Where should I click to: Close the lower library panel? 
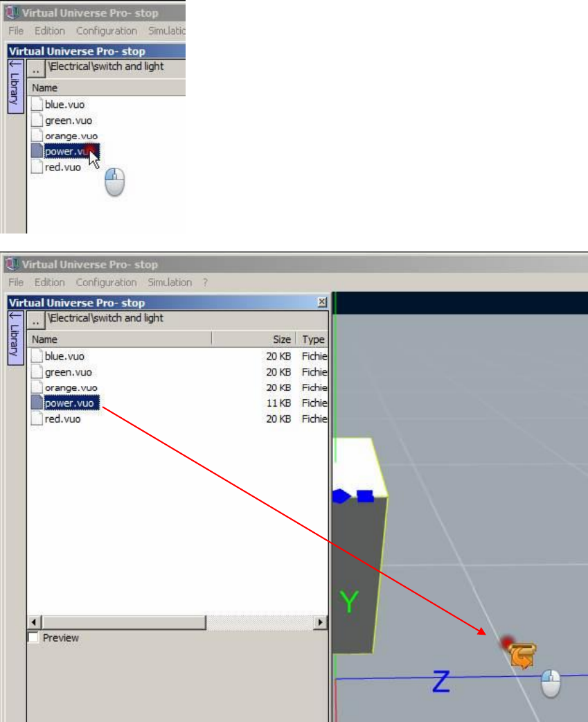(x=322, y=302)
